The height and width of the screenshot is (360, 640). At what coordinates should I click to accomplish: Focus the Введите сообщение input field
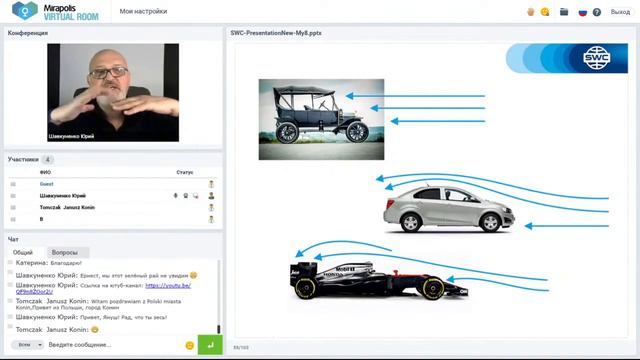tap(114, 345)
